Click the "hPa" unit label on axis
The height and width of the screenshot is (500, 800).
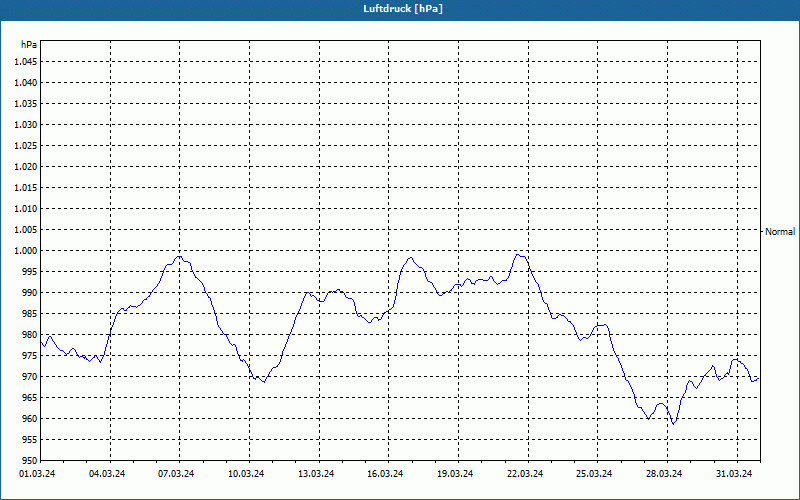[x=29, y=45]
